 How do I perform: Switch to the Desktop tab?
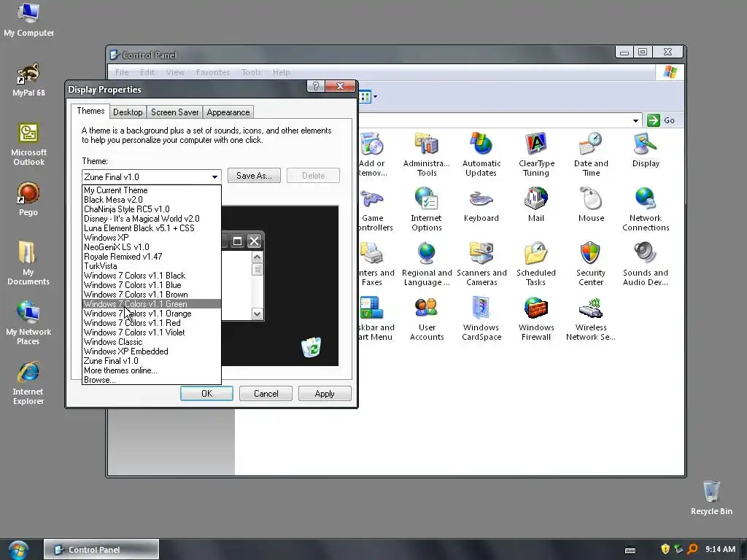(128, 112)
